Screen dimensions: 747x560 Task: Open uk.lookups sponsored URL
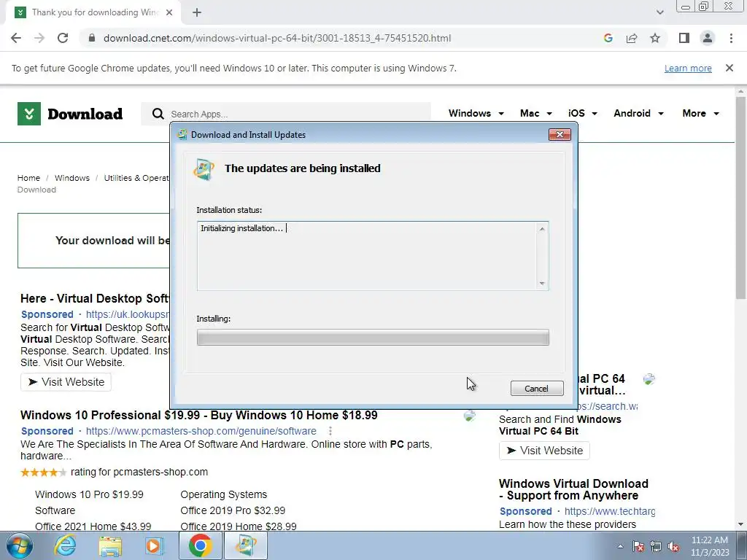128,314
